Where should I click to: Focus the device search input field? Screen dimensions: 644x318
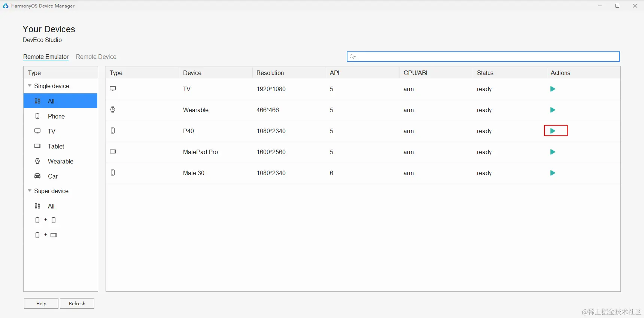tap(483, 57)
